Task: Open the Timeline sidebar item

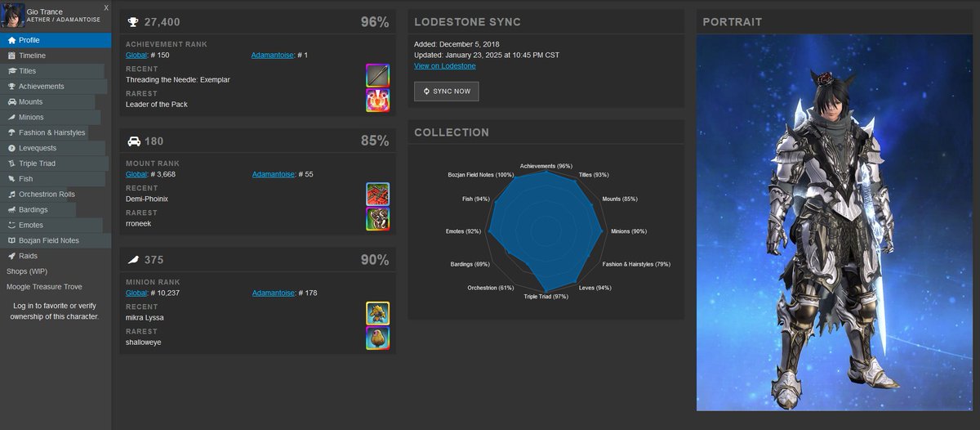Action: [x=56, y=56]
